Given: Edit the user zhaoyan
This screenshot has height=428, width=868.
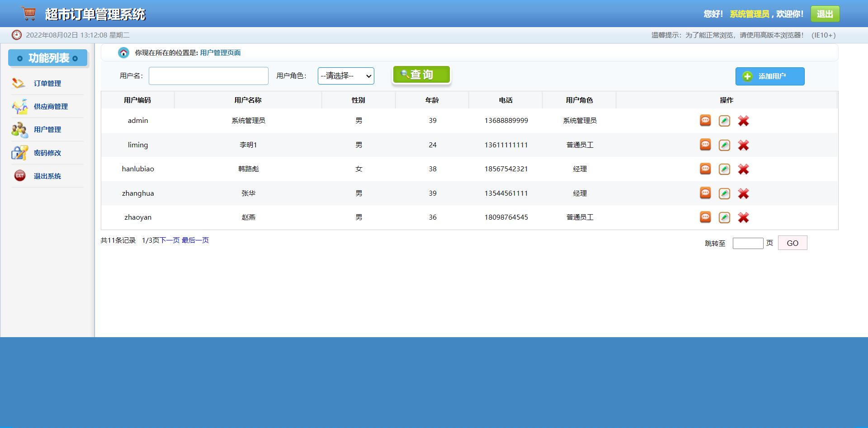Looking at the screenshot, I should click(x=724, y=217).
